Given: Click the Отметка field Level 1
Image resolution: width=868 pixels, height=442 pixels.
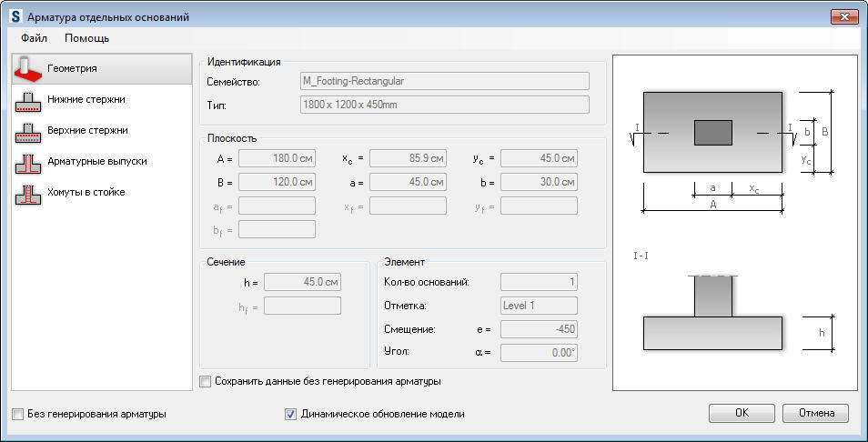Looking at the screenshot, I should click(x=540, y=306).
